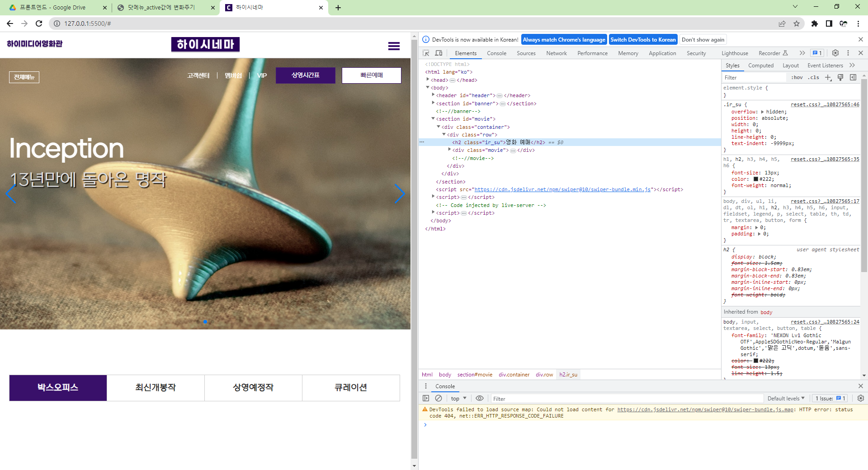Expand more DevTools tabs chevron
This screenshot has height=470, width=868.
pyautogui.click(x=802, y=53)
